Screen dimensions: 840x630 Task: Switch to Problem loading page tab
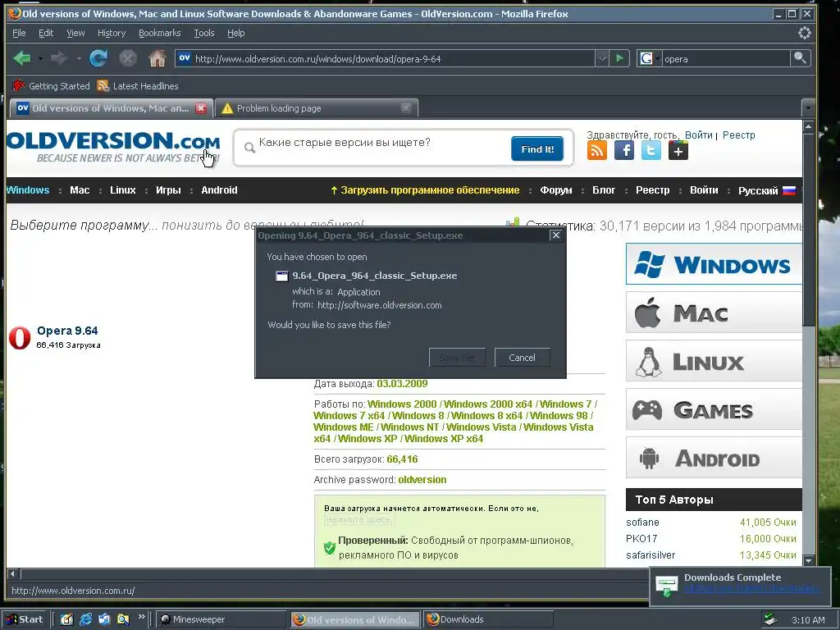pyautogui.click(x=316, y=108)
